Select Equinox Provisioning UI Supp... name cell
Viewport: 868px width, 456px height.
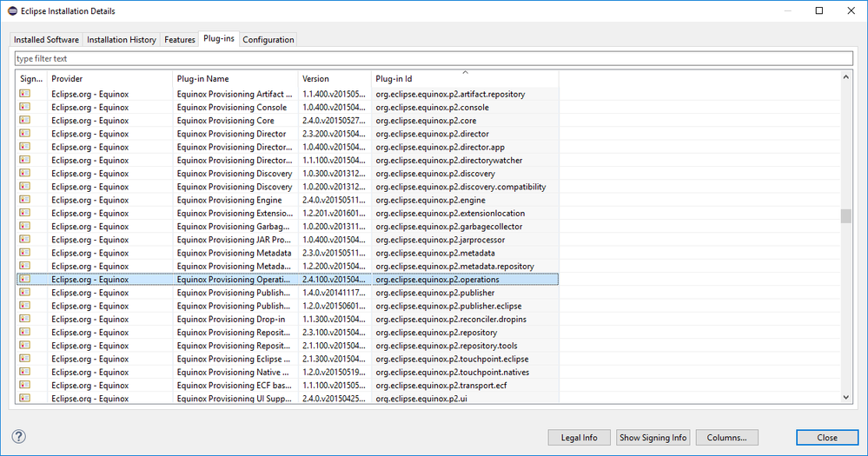[x=235, y=399]
